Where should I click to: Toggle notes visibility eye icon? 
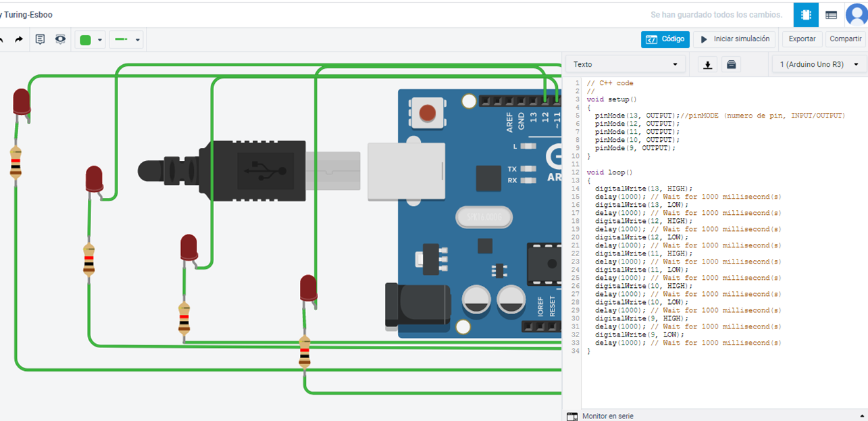pyautogui.click(x=61, y=39)
